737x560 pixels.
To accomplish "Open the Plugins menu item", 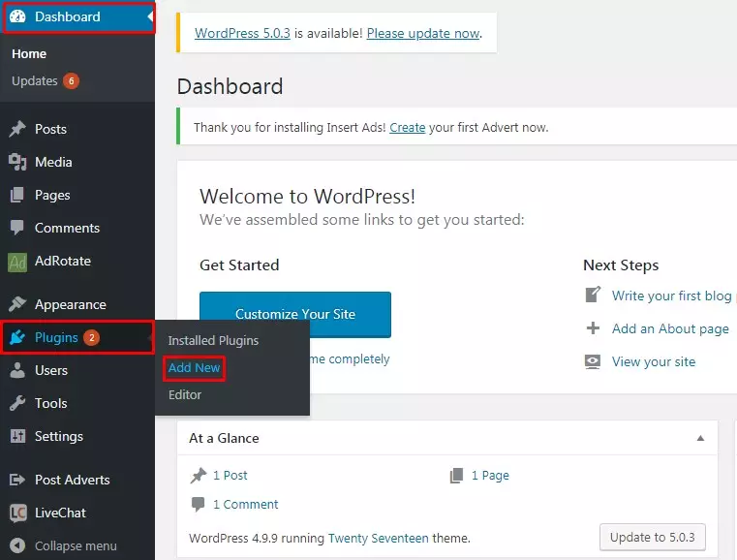I will pyautogui.click(x=56, y=337).
